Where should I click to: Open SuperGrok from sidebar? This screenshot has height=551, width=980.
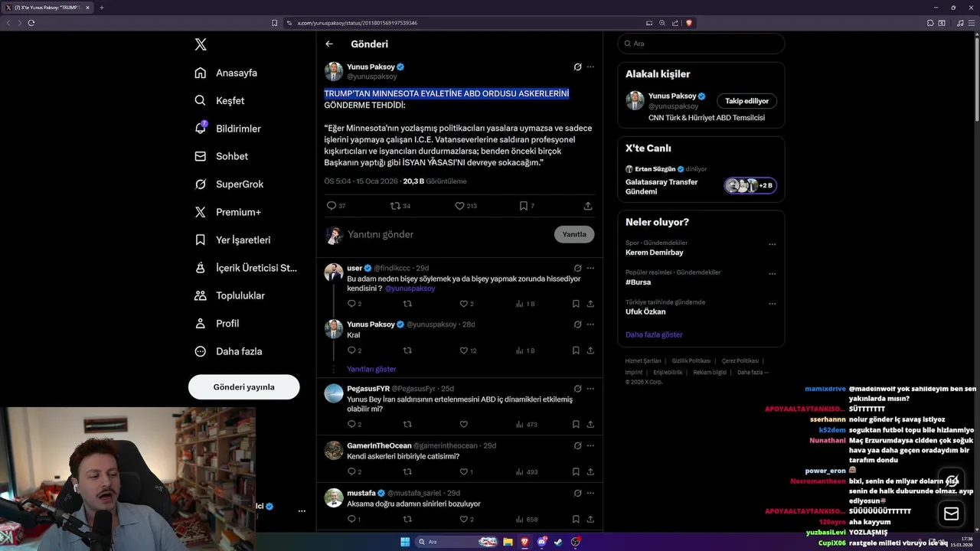tap(229, 184)
